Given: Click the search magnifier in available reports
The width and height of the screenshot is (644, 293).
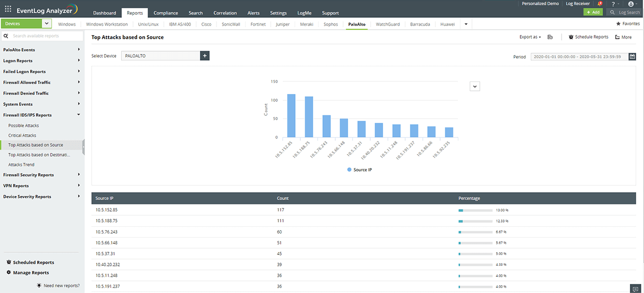Looking at the screenshot, I should click(6, 36).
